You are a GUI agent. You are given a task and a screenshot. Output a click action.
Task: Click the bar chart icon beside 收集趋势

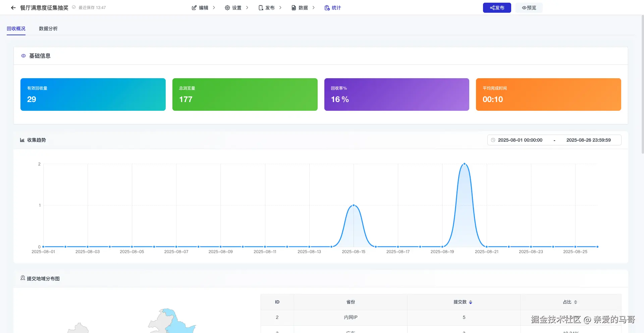click(22, 140)
